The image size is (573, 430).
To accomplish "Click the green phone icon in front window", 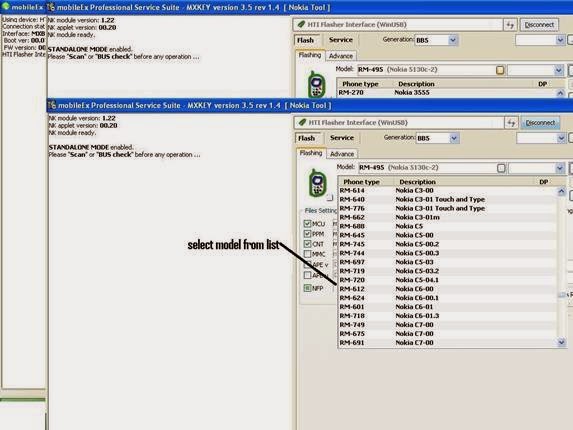I will [317, 183].
